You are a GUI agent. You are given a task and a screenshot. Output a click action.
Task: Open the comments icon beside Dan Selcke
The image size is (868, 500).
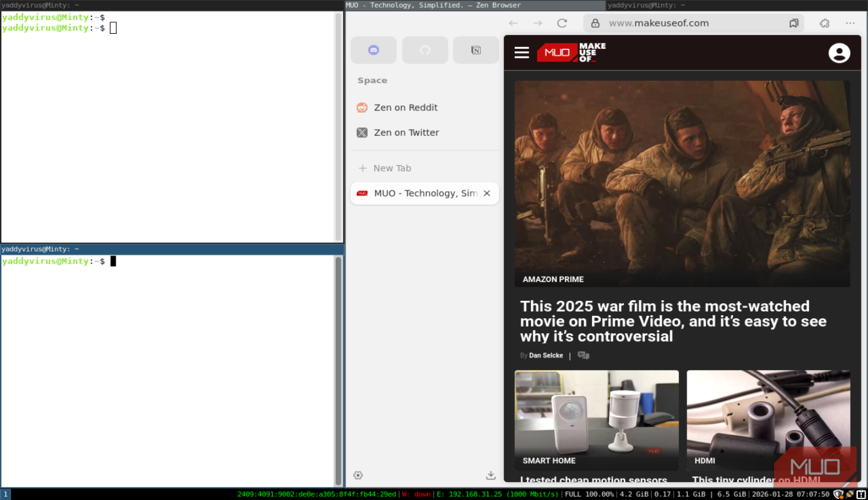point(583,355)
